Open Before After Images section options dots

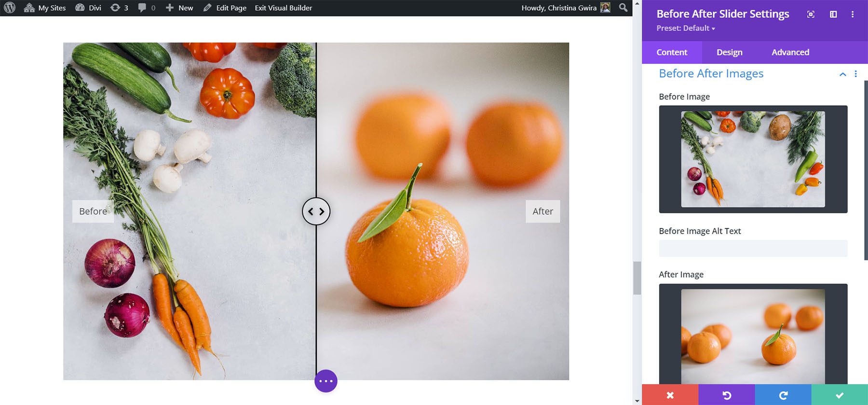pyautogui.click(x=856, y=74)
